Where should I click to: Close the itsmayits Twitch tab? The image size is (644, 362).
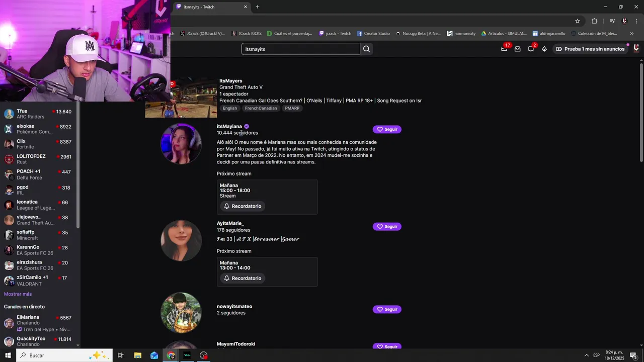pos(246,7)
